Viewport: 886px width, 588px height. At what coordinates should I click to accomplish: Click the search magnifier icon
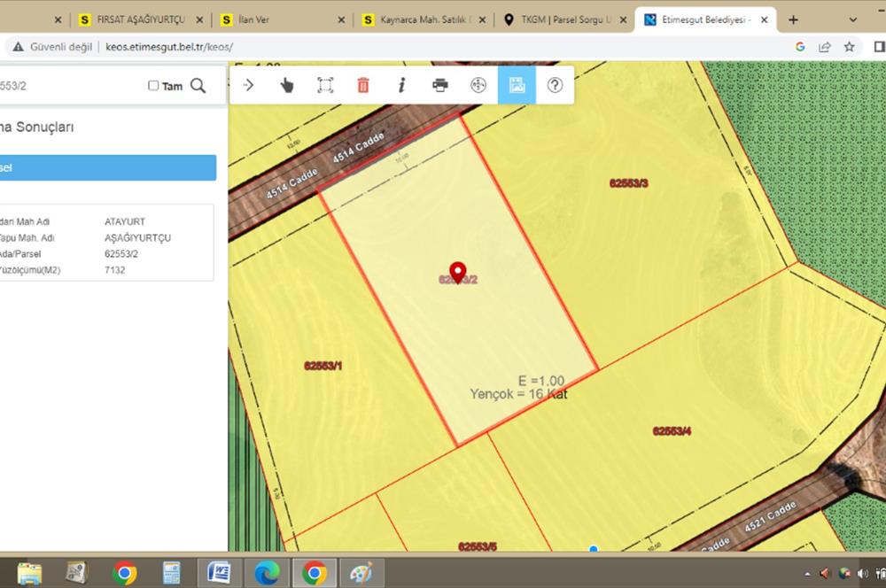[x=198, y=86]
